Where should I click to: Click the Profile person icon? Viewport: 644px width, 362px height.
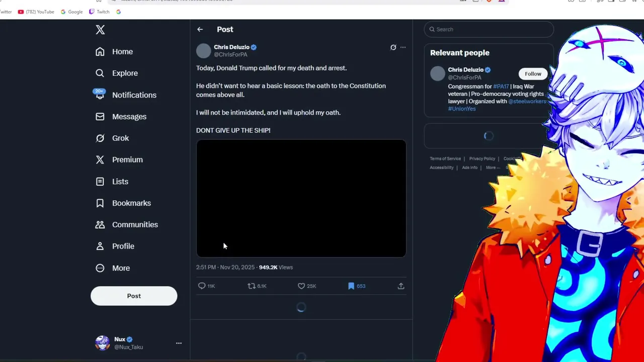coord(100,246)
